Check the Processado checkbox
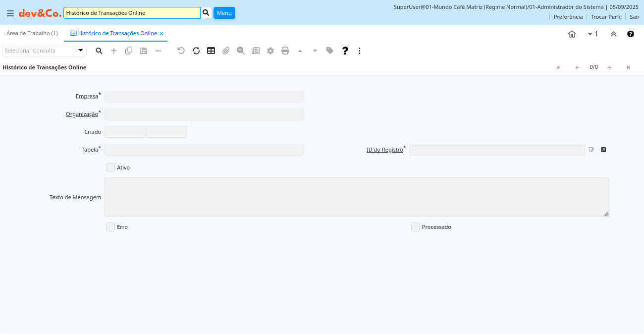Image resolution: width=644 pixels, height=334 pixels. [416, 227]
